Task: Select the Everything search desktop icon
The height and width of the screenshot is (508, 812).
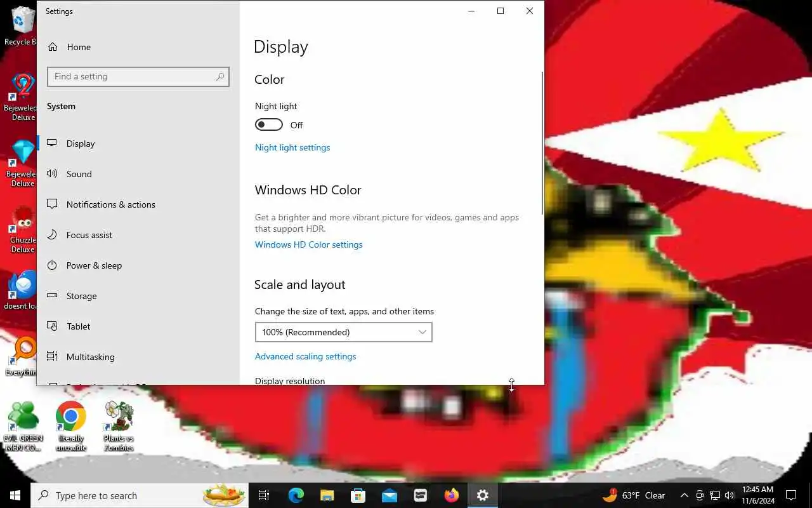Action: 22,357
